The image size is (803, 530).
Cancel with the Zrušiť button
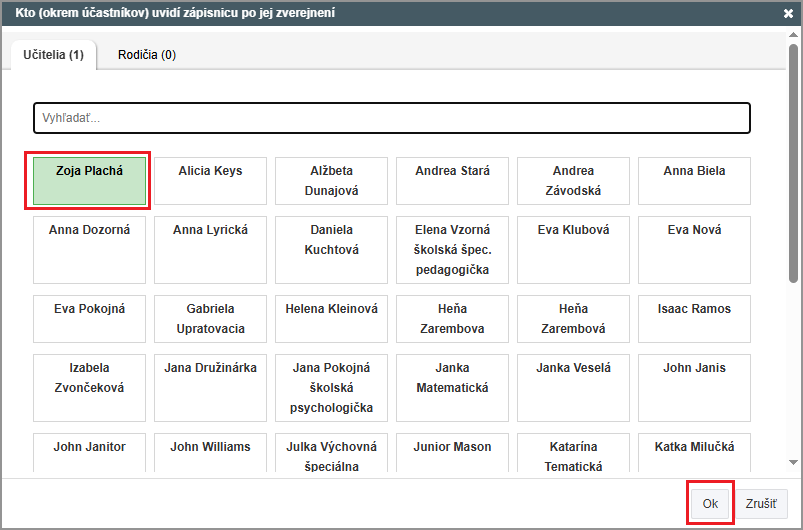pyautogui.click(x=760, y=504)
